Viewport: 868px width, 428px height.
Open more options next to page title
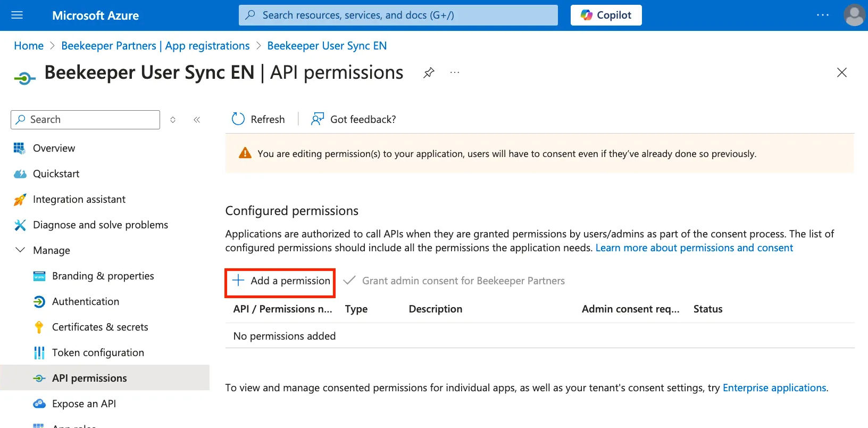455,72
